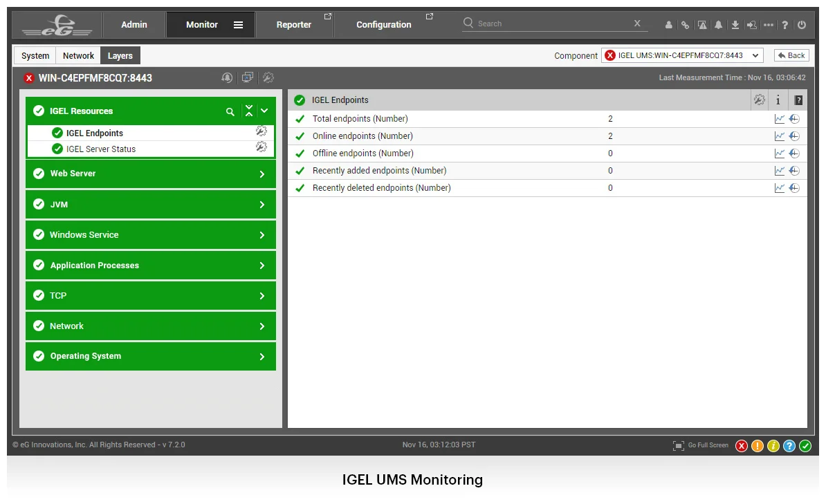View graph for Recently deleted endpoints
This screenshot has width=826, height=504.
coord(780,189)
